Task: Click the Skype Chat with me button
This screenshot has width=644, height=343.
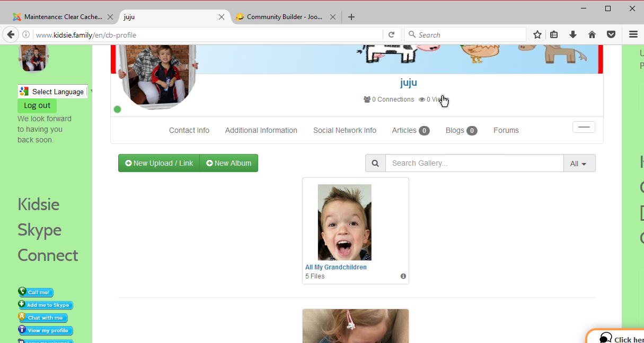Action: click(x=43, y=318)
